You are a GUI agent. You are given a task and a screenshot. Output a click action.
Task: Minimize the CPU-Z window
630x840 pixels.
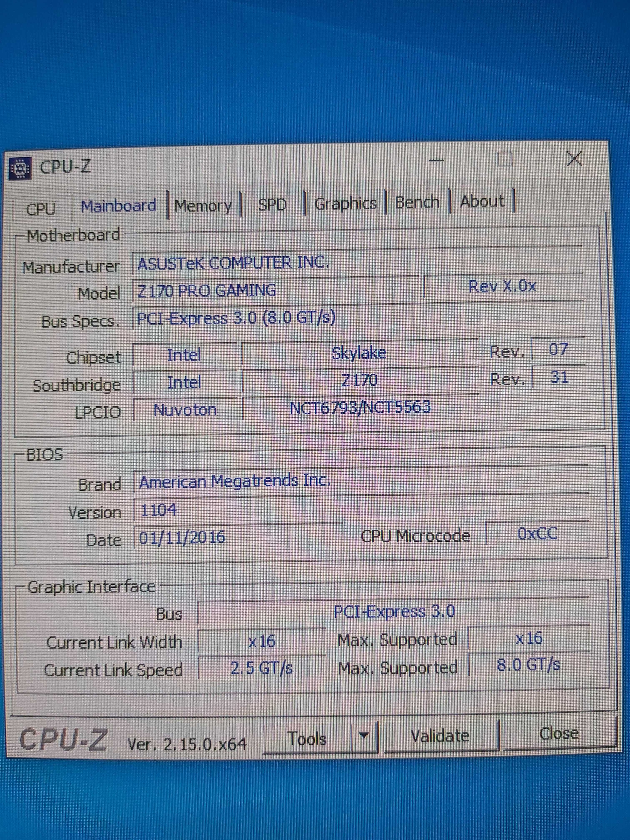tap(437, 161)
